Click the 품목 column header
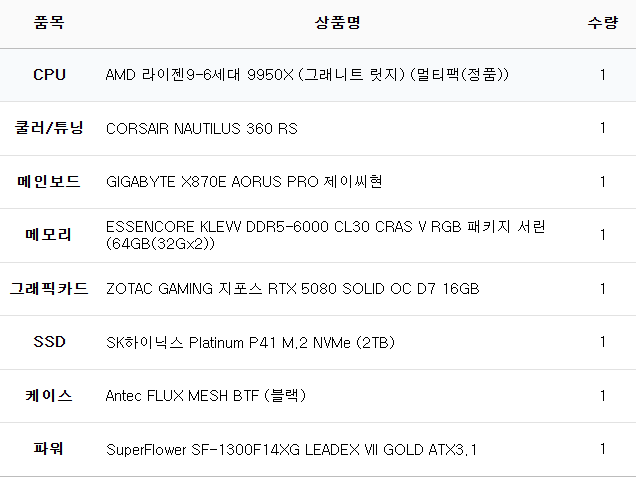 click(48, 23)
